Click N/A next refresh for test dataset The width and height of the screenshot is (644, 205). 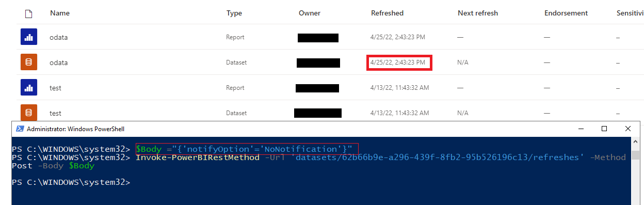[x=462, y=113]
